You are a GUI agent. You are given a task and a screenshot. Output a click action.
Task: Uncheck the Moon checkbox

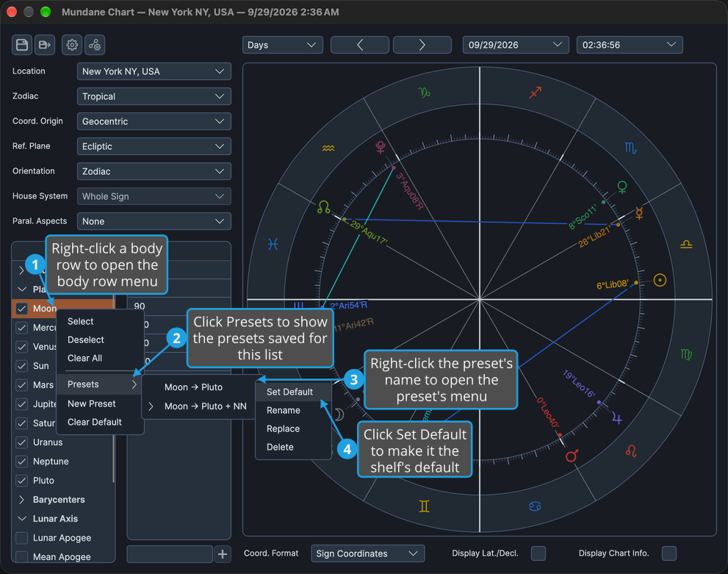point(22,309)
